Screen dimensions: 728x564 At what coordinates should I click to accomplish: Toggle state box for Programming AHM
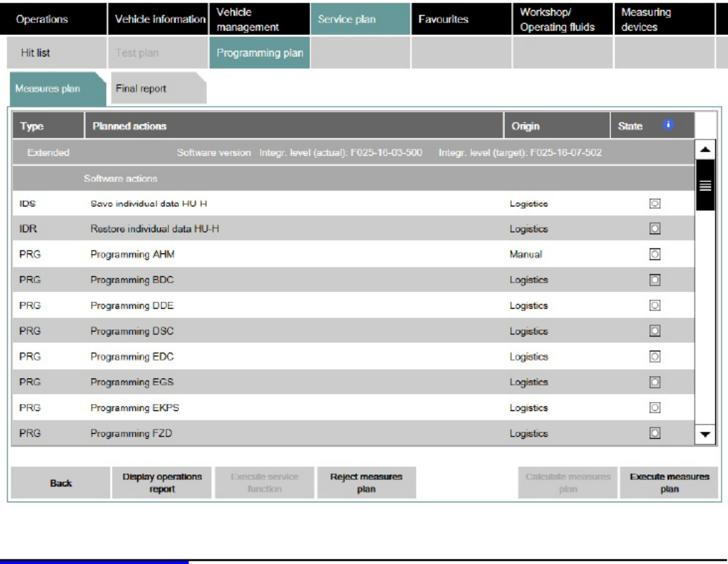point(655,254)
